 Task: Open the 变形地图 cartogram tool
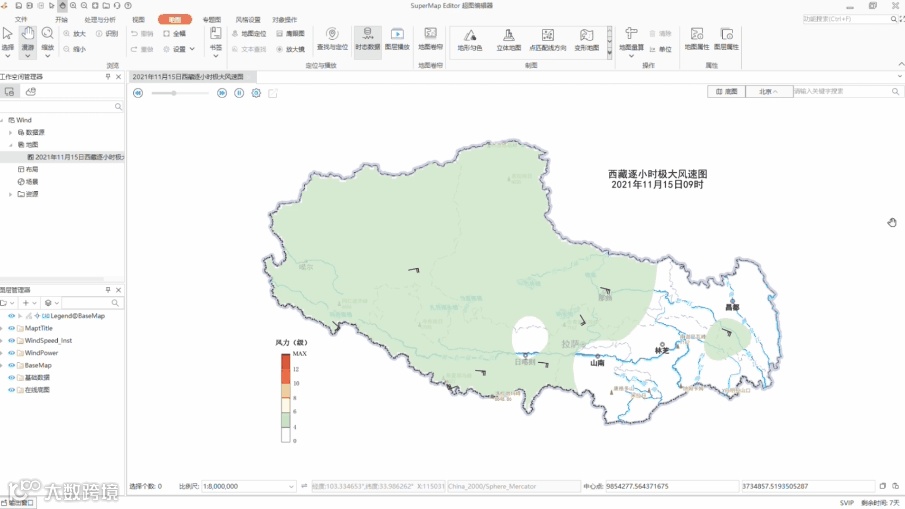586,40
